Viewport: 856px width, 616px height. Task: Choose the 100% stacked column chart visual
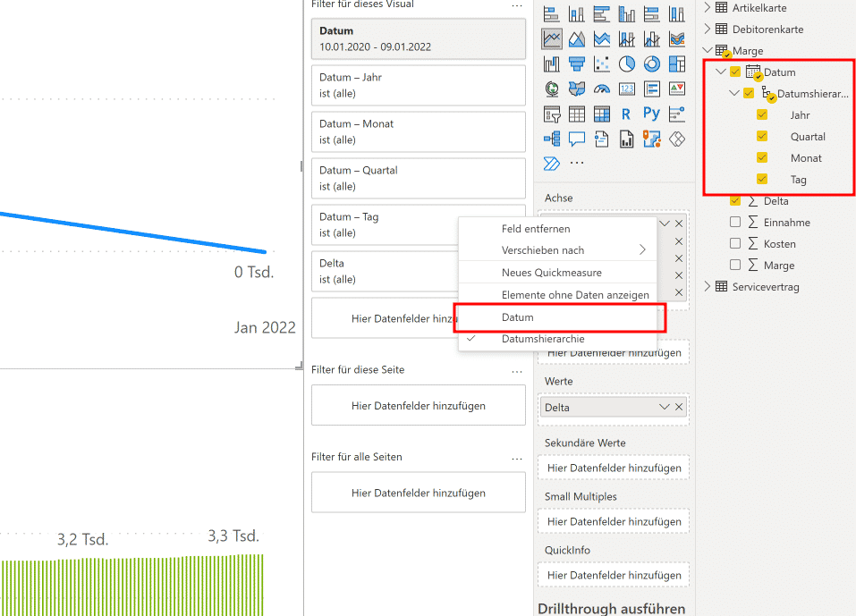point(677,14)
